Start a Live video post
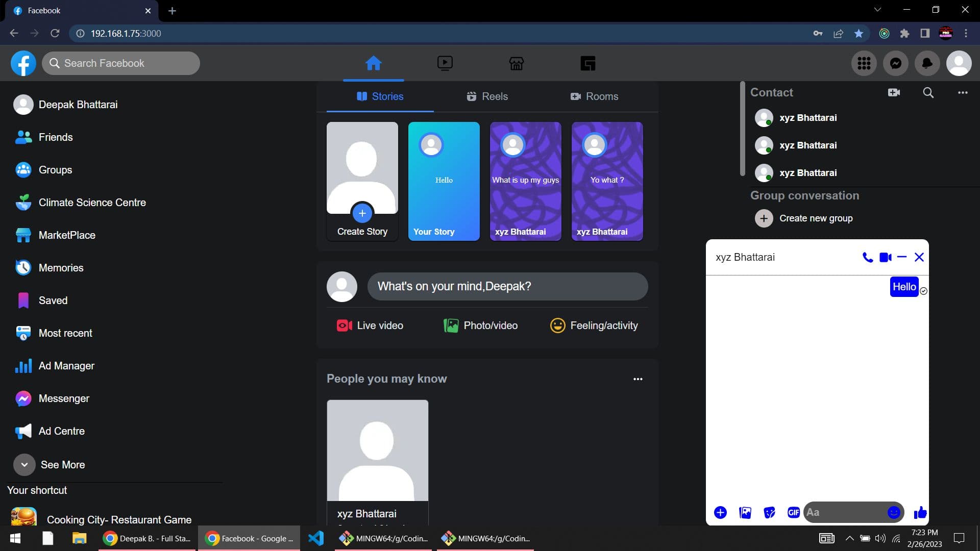Image resolution: width=980 pixels, height=551 pixels. (x=370, y=325)
